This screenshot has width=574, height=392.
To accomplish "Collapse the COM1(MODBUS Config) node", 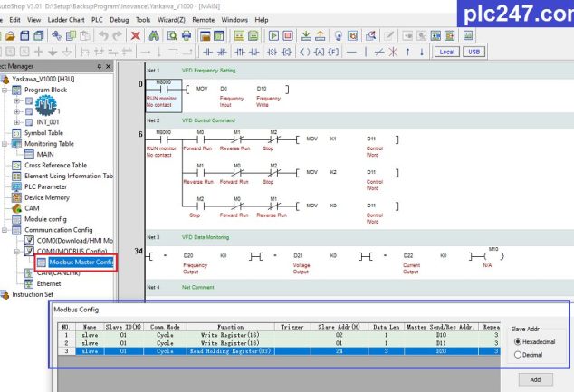I will pyautogui.click(x=17, y=252).
